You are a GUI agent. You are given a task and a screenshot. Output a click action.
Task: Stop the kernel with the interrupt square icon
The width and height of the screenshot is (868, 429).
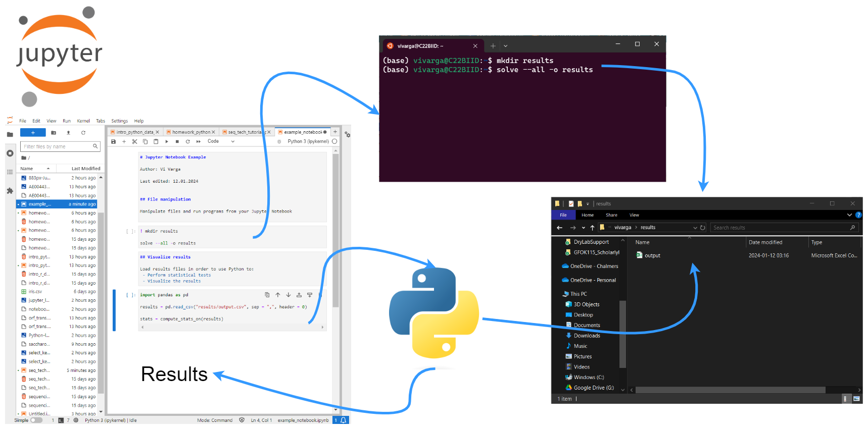pos(177,142)
